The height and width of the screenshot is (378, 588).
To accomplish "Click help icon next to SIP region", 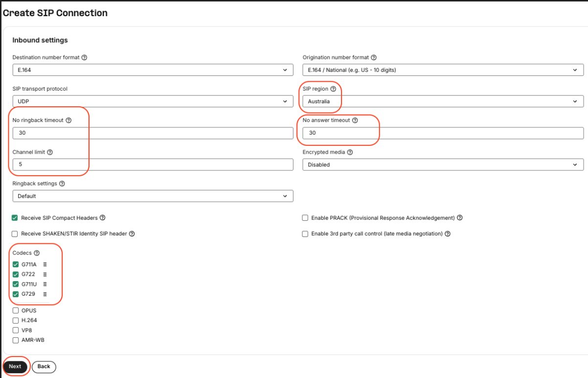I will point(333,89).
